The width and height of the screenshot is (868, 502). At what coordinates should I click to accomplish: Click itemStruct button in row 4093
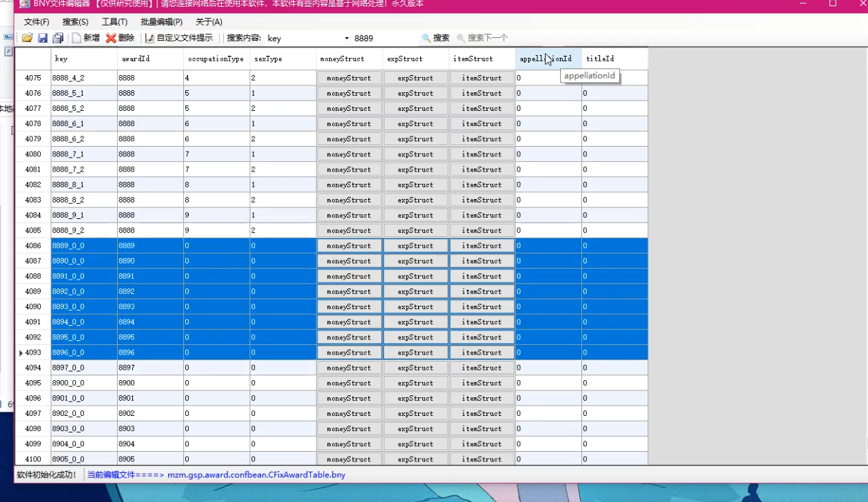482,353
